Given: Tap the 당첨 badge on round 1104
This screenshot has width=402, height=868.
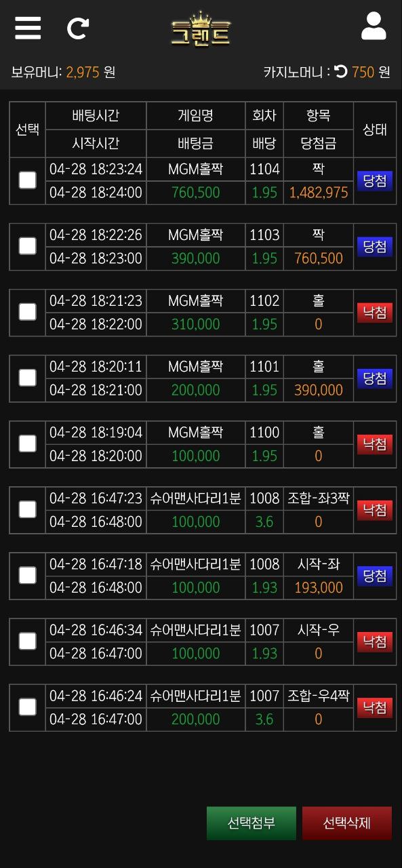Looking at the screenshot, I should [x=375, y=180].
